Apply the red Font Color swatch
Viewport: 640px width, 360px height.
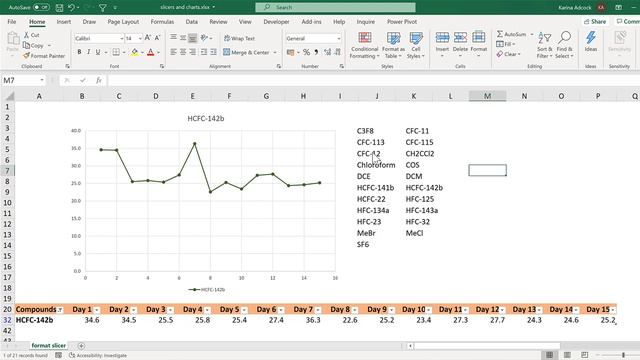[x=151, y=52]
